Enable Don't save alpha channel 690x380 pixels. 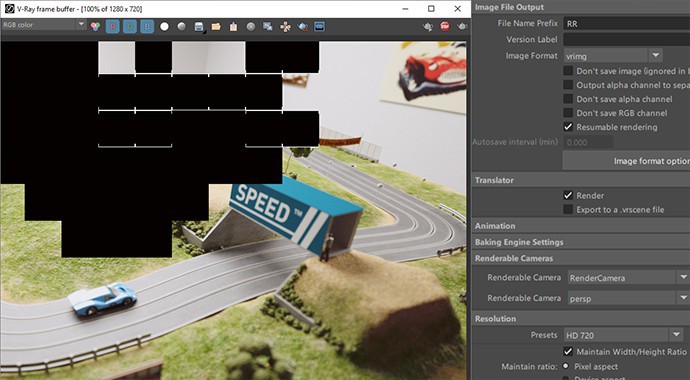[x=568, y=99]
